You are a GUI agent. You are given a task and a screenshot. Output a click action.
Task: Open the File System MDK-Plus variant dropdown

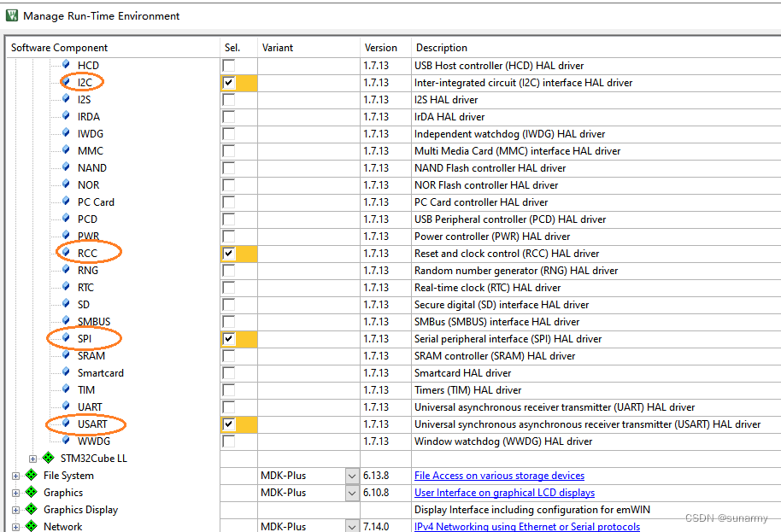[x=352, y=476]
